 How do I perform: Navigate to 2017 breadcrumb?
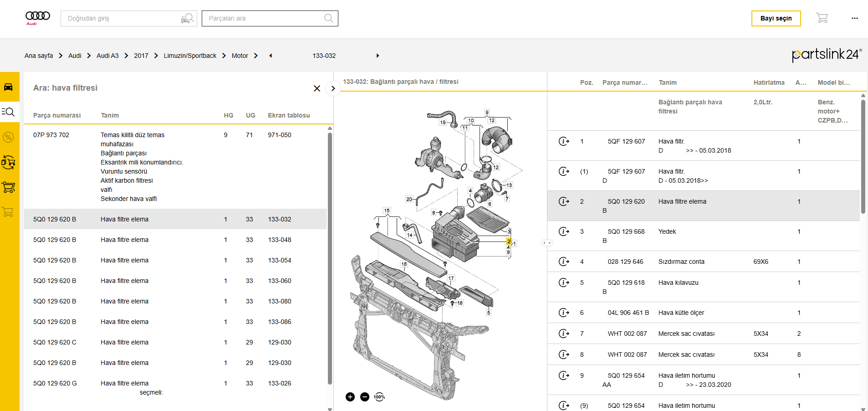tap(141, 56)
